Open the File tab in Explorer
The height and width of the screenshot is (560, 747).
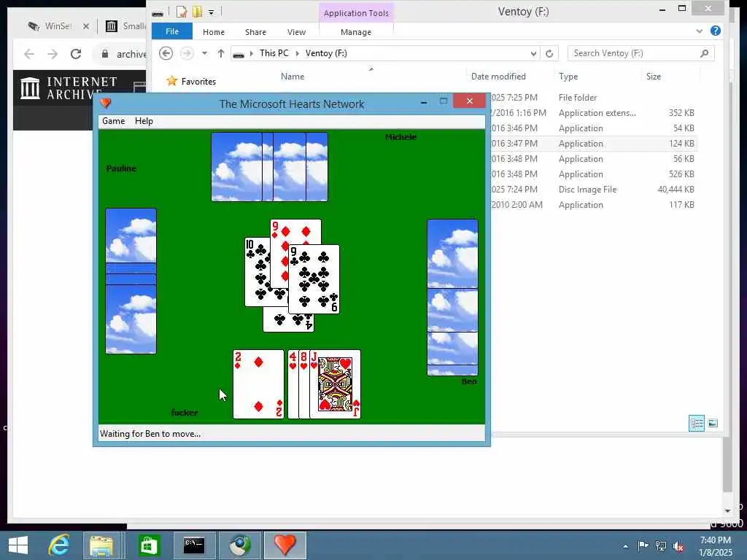172,31
